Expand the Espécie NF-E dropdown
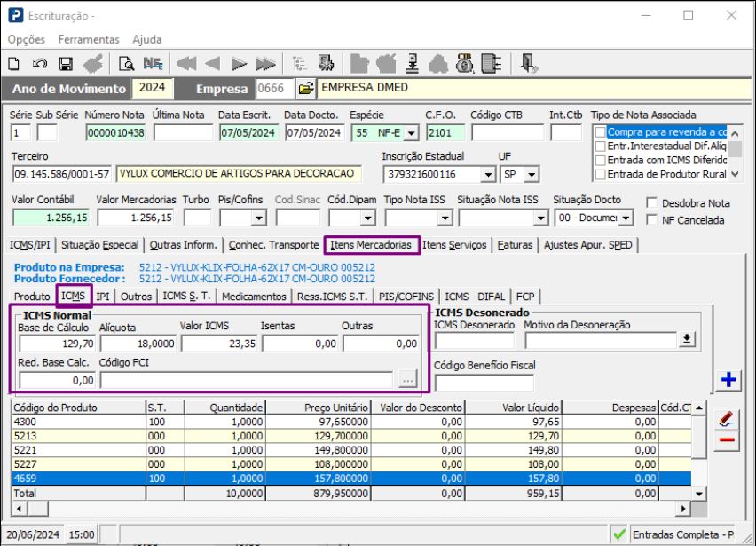 tap(411, 133)
